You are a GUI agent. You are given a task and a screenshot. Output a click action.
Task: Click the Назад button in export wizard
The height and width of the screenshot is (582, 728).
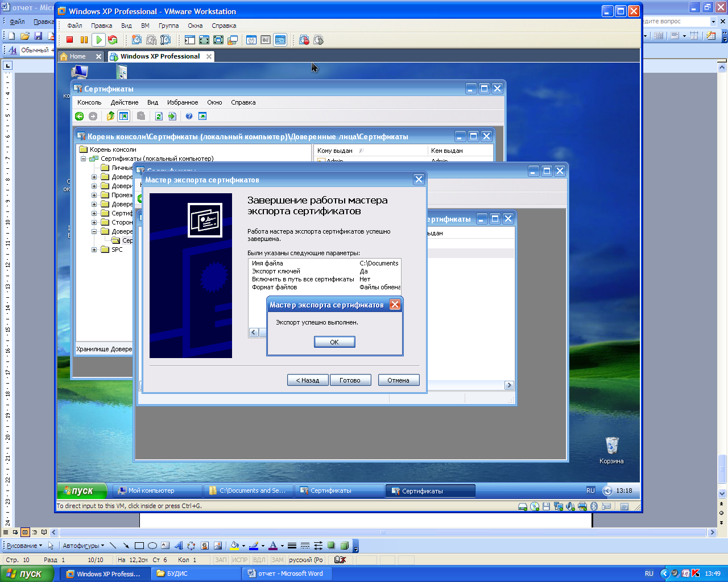pyautogui.click(x=308, y=380)
